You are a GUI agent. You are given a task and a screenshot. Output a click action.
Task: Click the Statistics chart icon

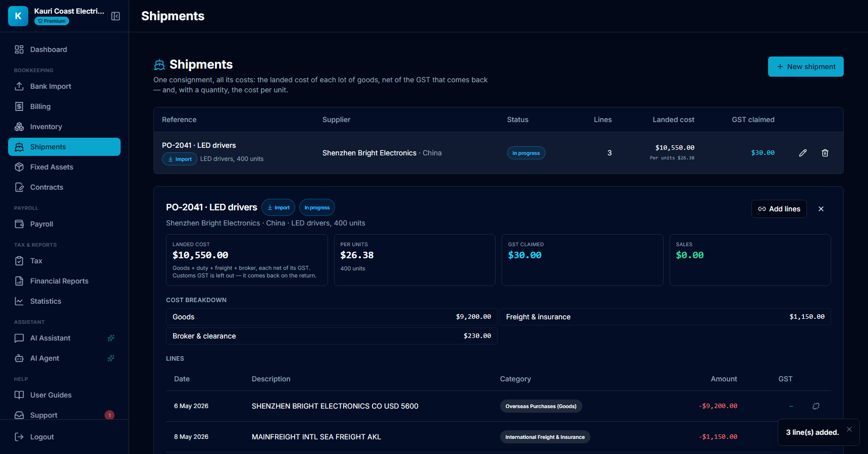(19, 301)
